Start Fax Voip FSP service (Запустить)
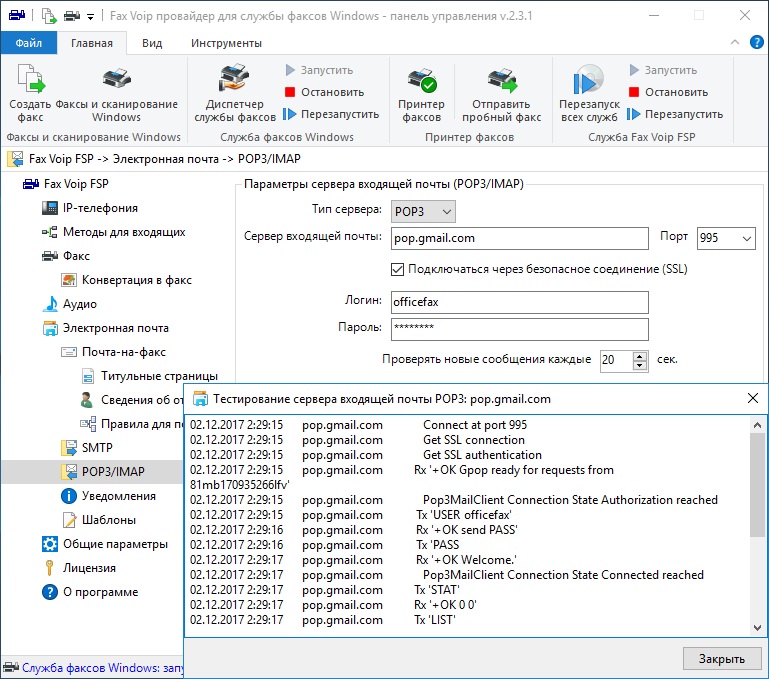Screen dimensions: 769x679 click(x=663, y=70)
